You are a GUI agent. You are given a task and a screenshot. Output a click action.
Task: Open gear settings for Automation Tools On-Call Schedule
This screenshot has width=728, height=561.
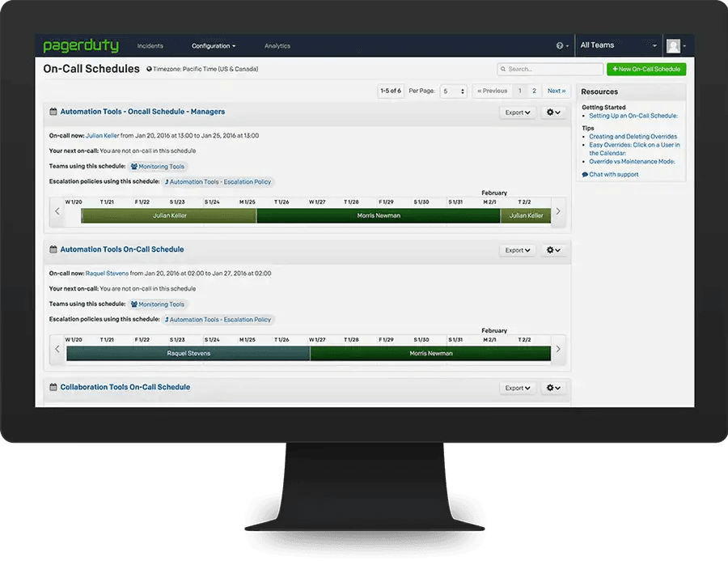(553, 250)
